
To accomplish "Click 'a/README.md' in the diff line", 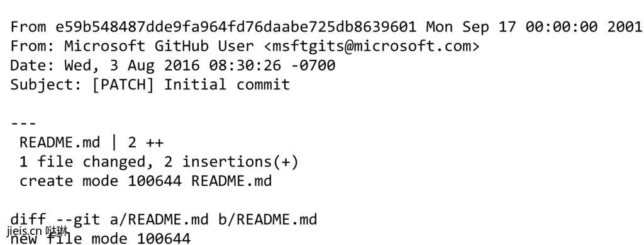I will [159, 220].
